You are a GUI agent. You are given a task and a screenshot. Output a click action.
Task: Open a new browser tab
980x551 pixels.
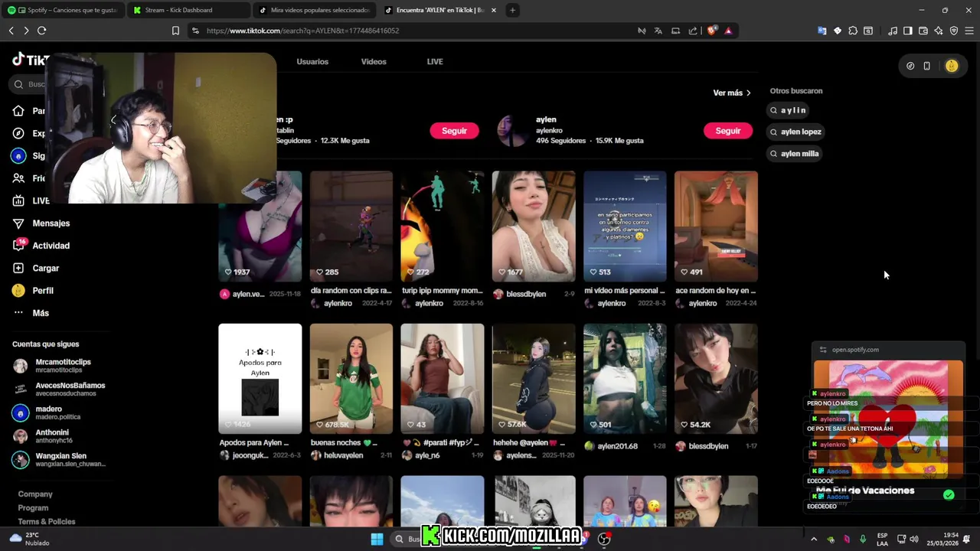[512, 10]
